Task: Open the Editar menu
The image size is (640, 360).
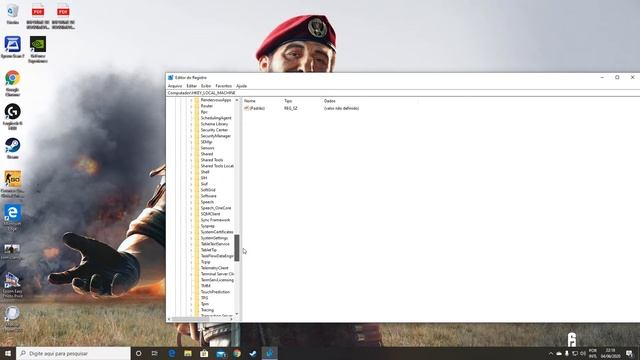Action: pyautogui.click(x=191, y=86)
